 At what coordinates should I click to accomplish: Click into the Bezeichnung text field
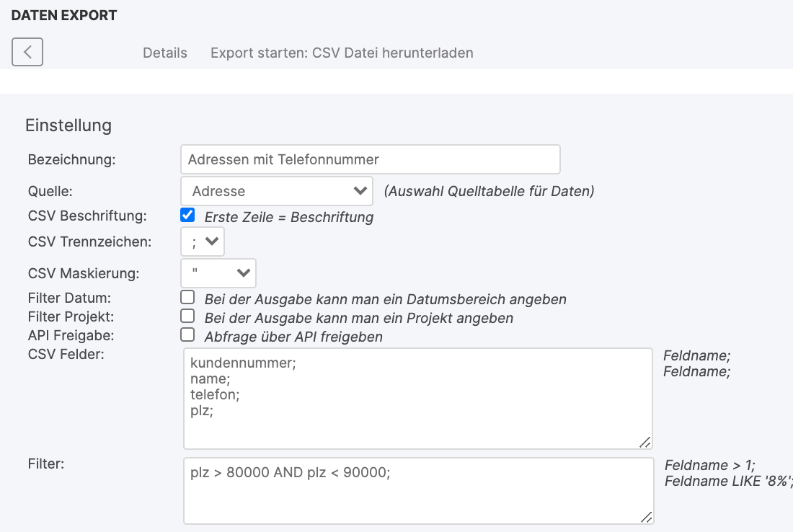(371, 159)
